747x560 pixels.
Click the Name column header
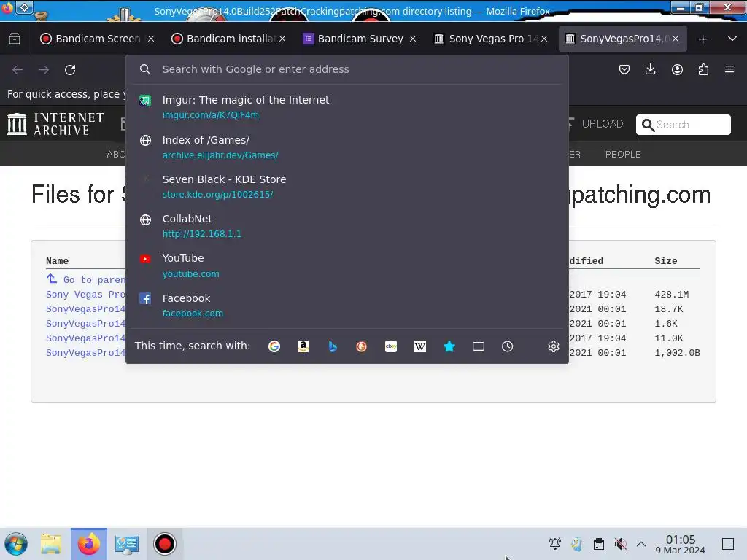point(57,261)
